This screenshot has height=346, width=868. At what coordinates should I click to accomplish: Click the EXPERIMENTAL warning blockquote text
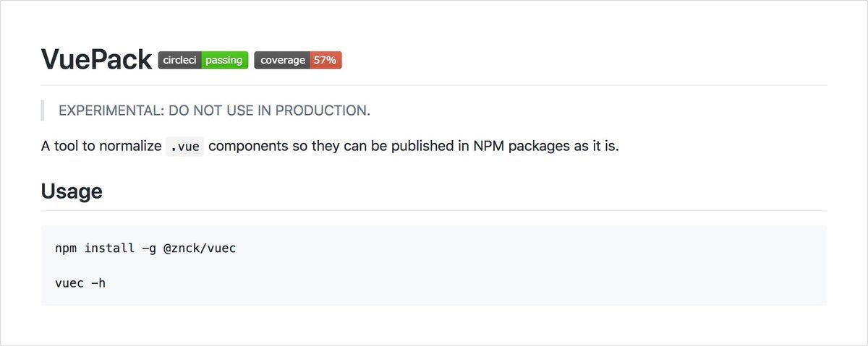pyautogui.click(x=214, y=111)
